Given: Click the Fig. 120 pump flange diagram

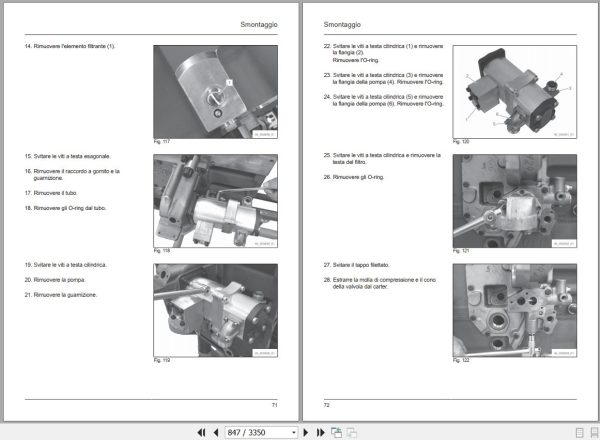Looking at the screenshot, I should click(x=515, y=92).
